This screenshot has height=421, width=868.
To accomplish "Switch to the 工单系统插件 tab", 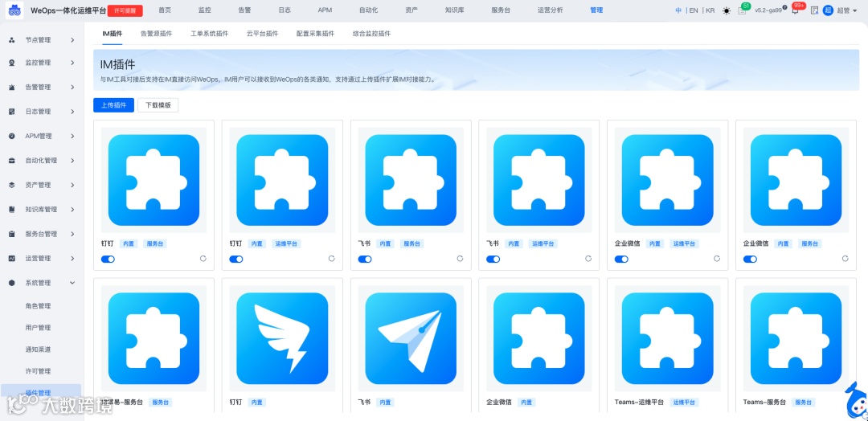I will 209,34.
